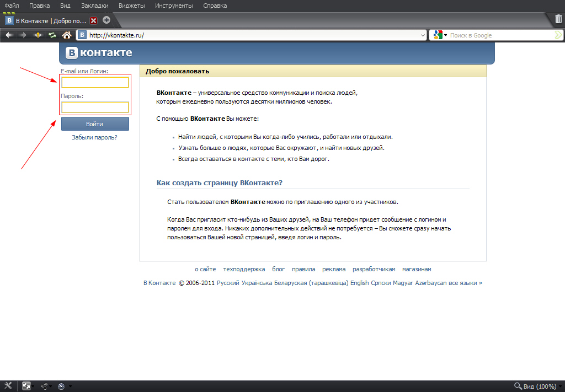Click the Reload page icon
This screenshot has width=565, height=392.
(x=52, y=35)
